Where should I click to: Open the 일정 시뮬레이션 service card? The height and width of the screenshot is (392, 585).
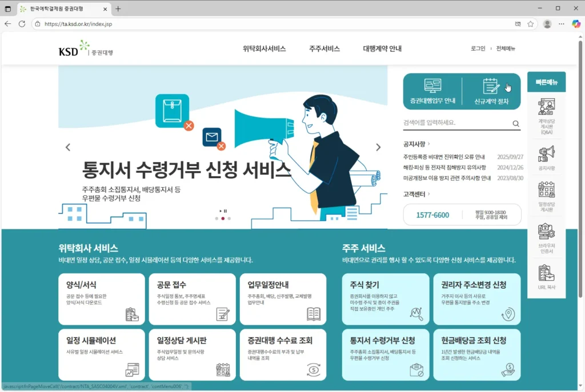pyautogui.click(x=102, y=355)
